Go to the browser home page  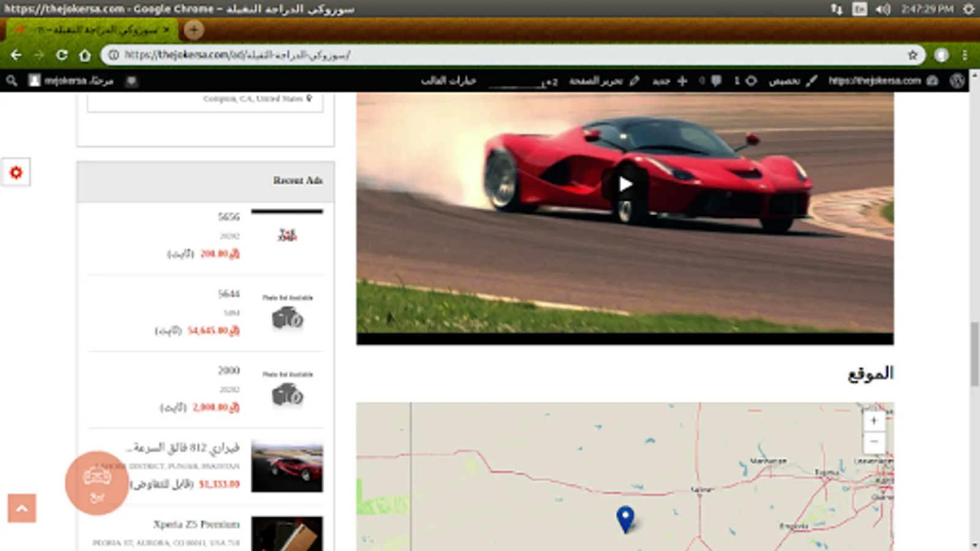point(85,55)
